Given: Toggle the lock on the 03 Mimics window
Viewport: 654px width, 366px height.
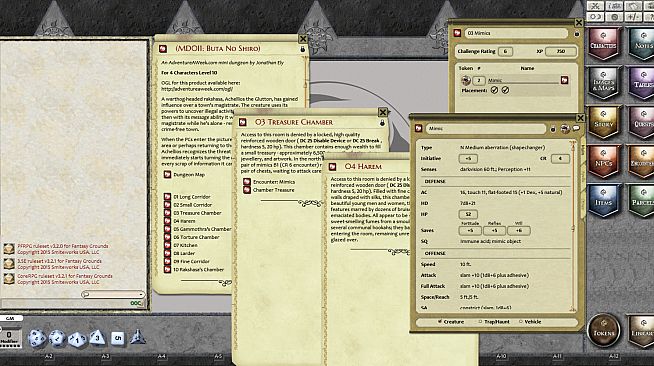Looking at the screenshot, I should point(577,34).
